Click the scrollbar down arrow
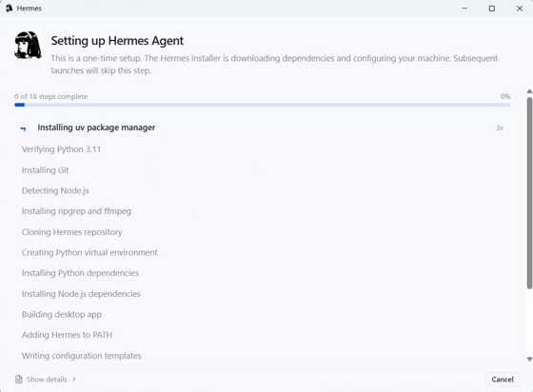Viewport: 533px width, 392px height. coord(529,359)
